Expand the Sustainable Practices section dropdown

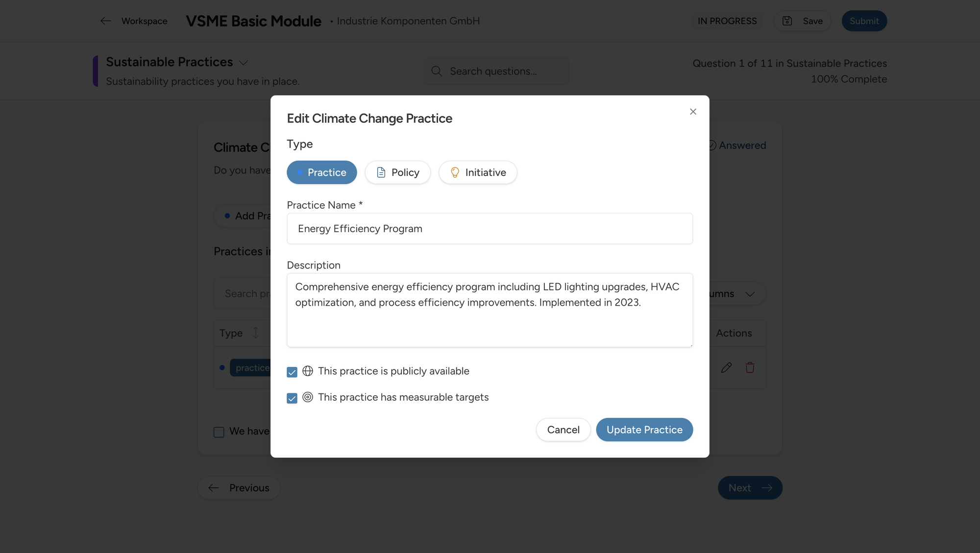pyautogui.click(x=244, y=62)
